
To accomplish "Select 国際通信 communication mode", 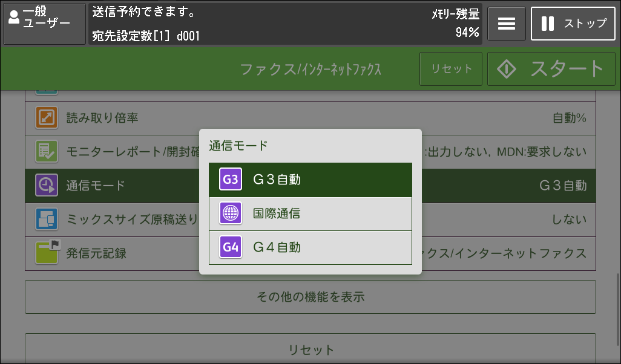I will coord(310,213).
